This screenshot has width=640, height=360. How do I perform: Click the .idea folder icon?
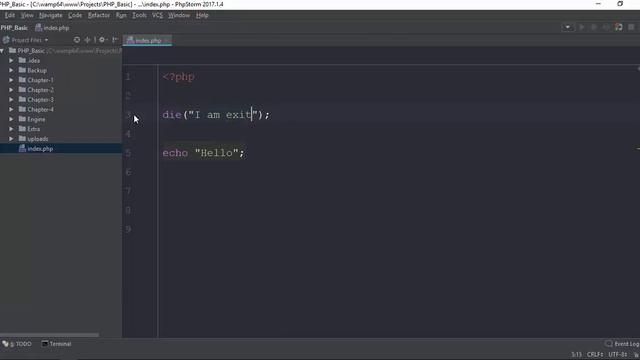[22, 60]
